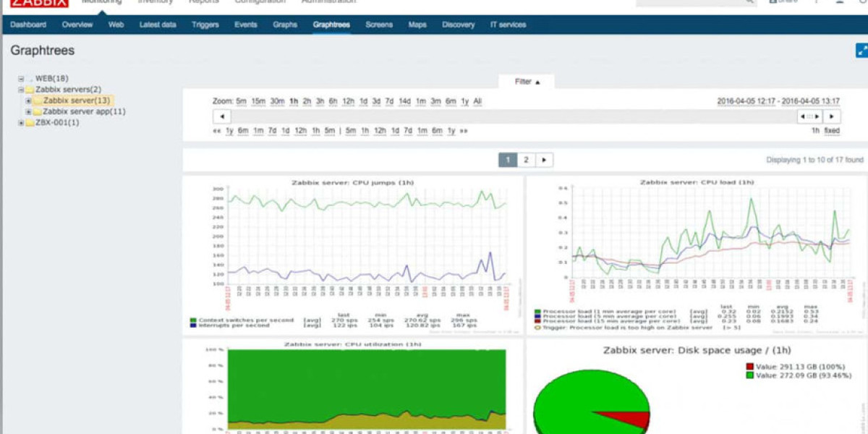Open the Latest data tab

158,25
